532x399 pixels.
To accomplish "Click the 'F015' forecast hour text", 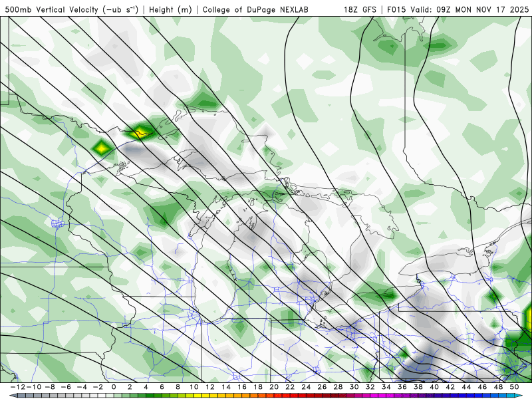I will [396, 9].
